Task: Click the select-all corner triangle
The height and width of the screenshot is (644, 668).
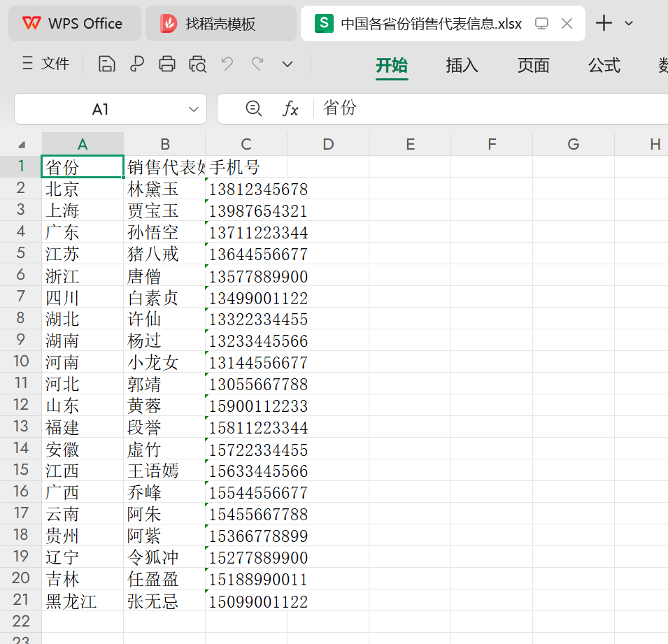Action: (x=22, y=145)
